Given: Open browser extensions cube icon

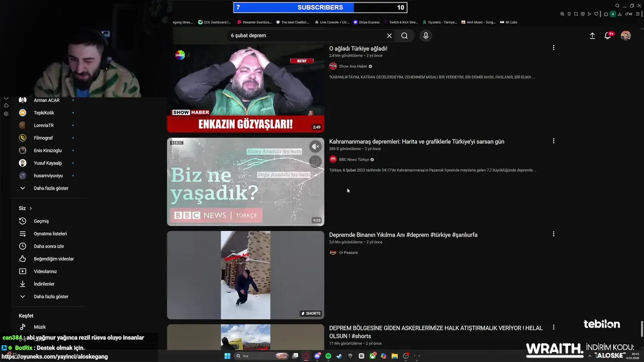Looking at the screenshot, I should 606,14.
